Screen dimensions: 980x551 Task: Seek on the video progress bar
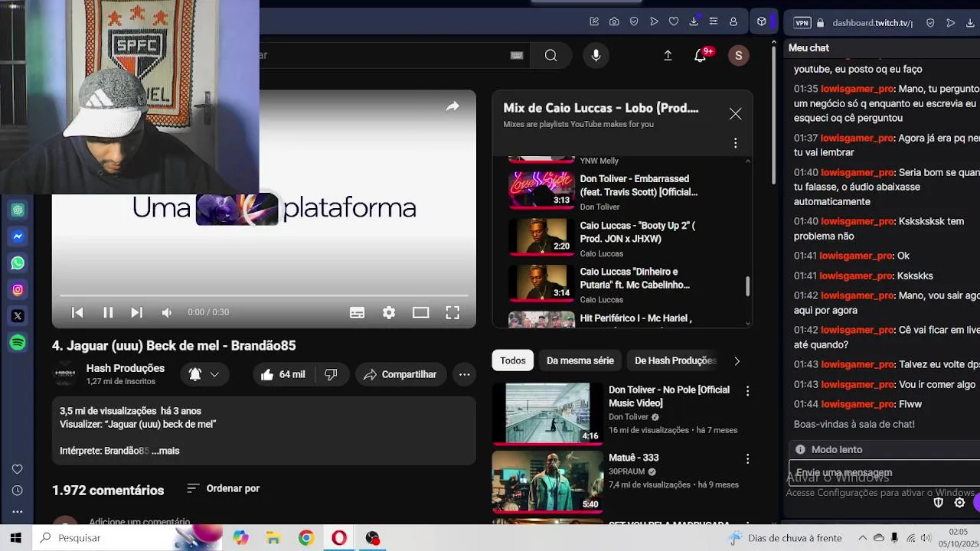click(x=263, y=295)
